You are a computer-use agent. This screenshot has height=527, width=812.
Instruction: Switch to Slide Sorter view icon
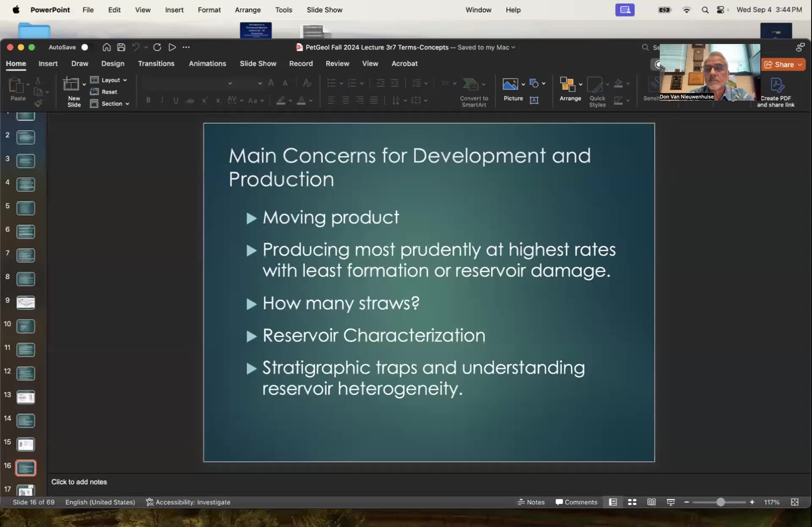pos(632,502)
